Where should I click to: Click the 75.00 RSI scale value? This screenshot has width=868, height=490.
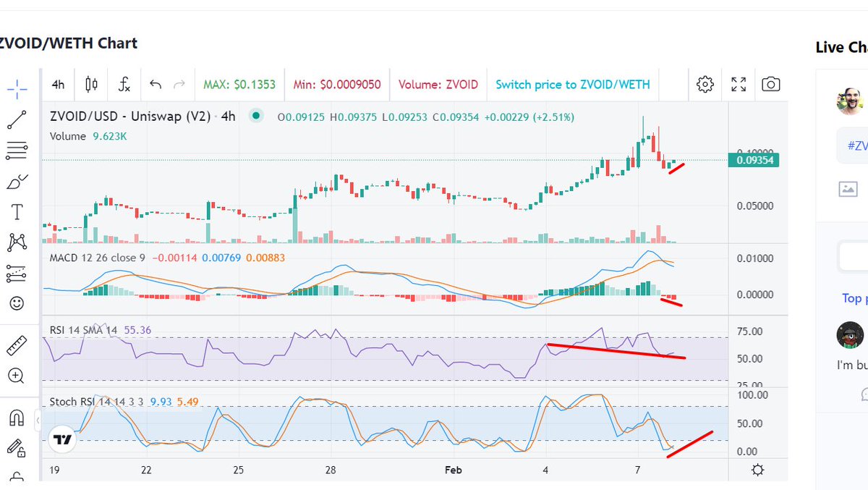[x=749, y=331]
